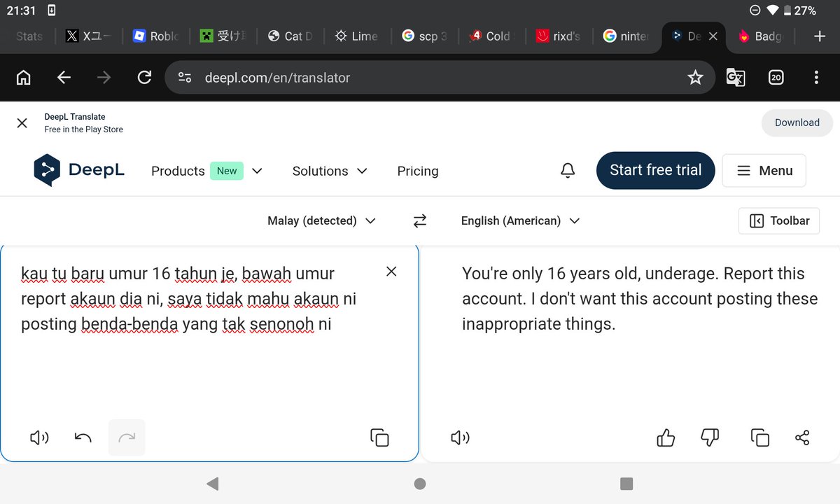The width and height of the screenshot is (840, 504).
Task: Focus the address bar URL
Action: click(x=277, y=78)
